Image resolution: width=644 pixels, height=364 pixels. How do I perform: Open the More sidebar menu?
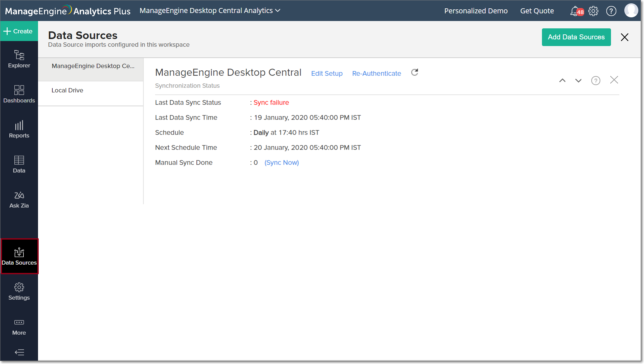(x=19, y=327)
